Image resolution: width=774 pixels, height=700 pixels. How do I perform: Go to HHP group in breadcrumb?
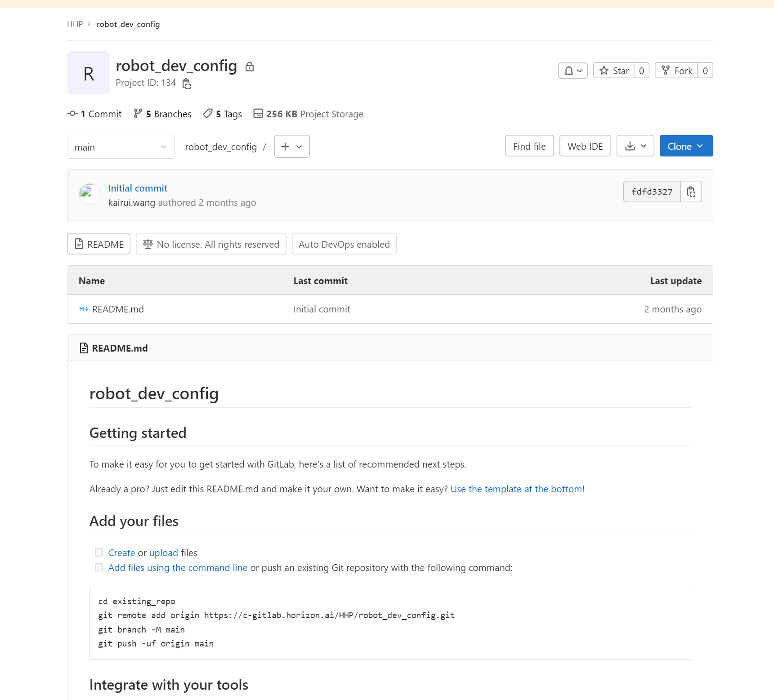tap(75, 24)
